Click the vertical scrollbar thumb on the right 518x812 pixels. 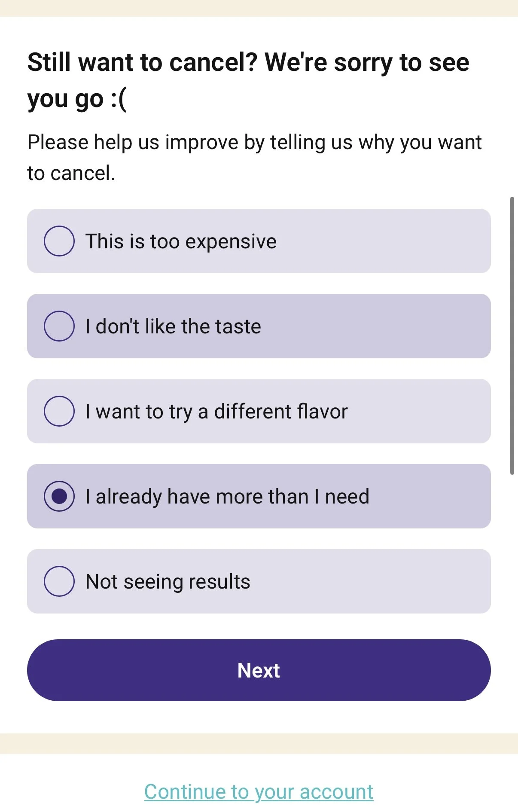pos(512,336)
